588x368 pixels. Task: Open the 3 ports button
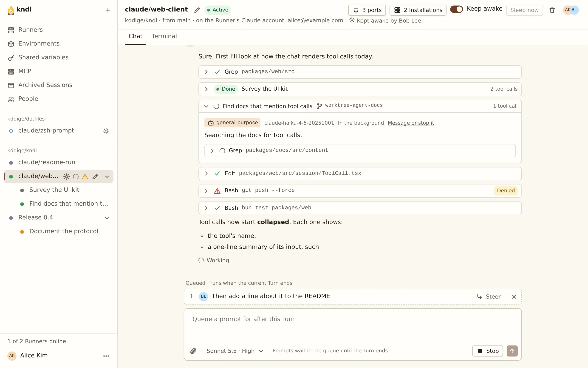pos(367,10)
